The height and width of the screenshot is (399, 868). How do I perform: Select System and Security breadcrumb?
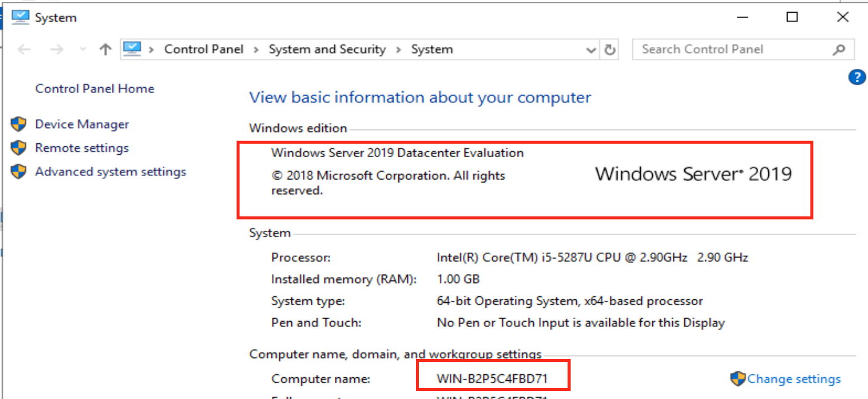(327, 50)
